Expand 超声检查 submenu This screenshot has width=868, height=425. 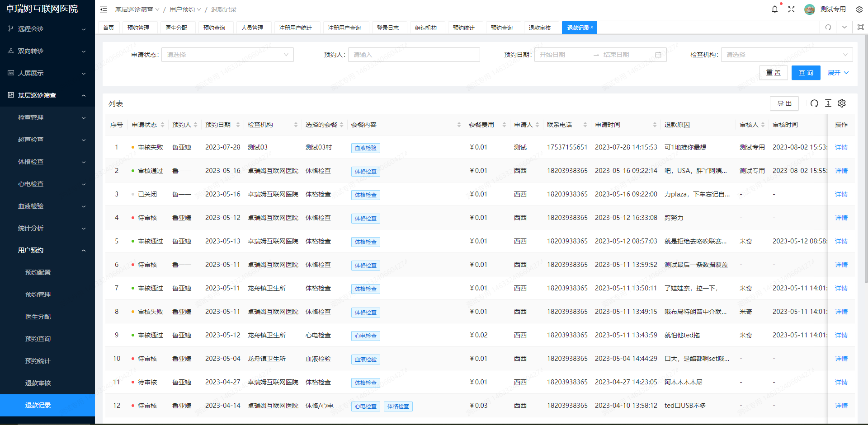(x=47, y=140)
